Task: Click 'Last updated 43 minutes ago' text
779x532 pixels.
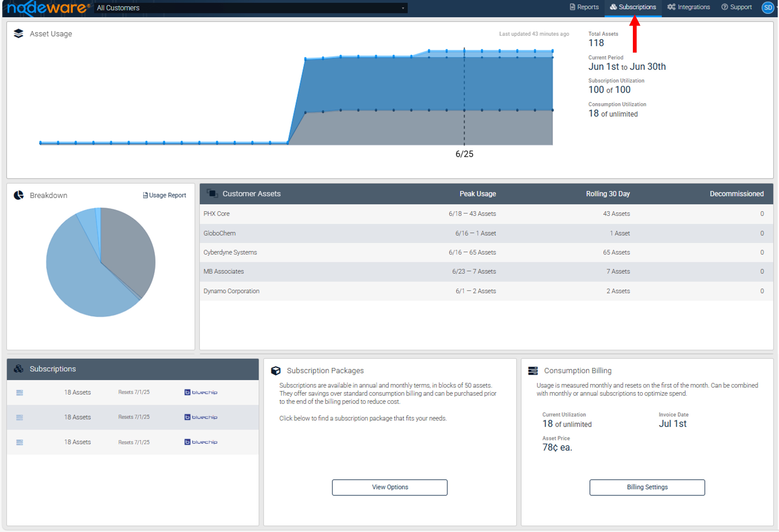Action: pos(534,34)
